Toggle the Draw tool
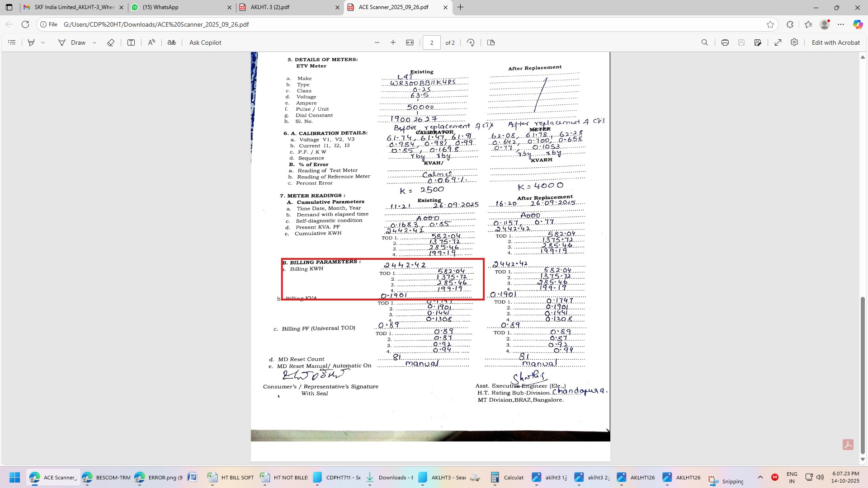The height and width of the screenshot is (488, 868). [72, 42]
